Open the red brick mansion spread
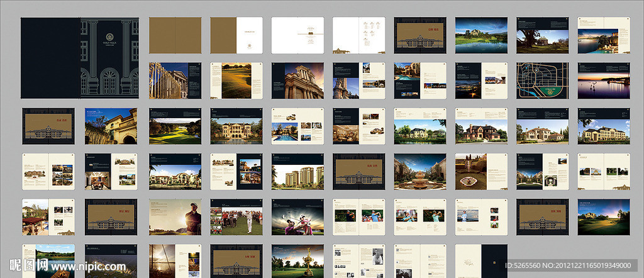Image resolution: width=644 pixels, height=278 pixels. 481,126
